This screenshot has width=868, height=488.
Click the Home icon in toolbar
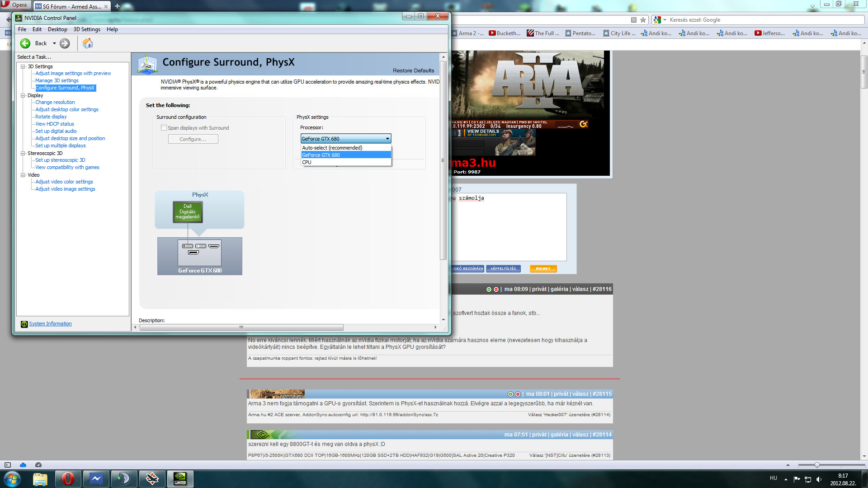[x=88, y=43]
